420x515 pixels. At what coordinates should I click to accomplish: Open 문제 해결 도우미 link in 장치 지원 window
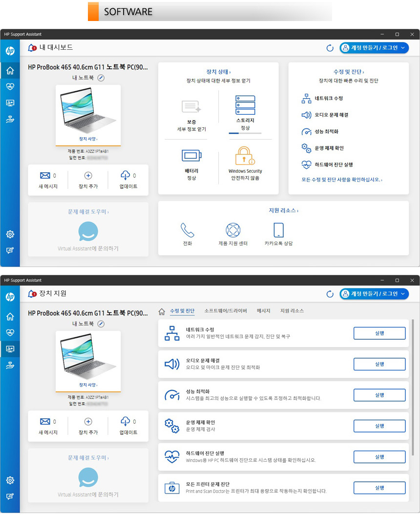(88, 458)
